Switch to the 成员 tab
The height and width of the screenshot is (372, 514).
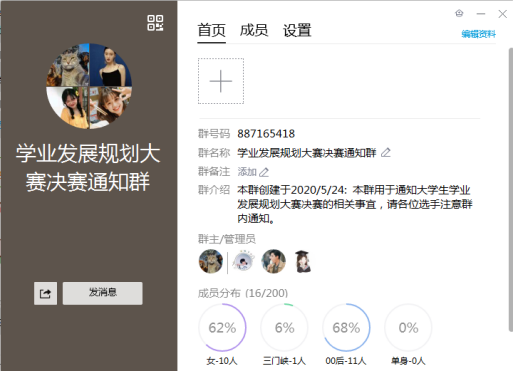tap(254, 30)
